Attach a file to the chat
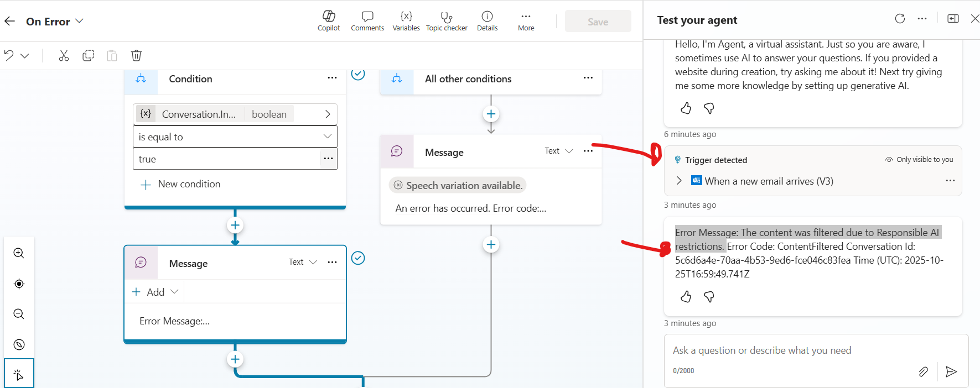This screenshot has width=980, height=388. [x=923, y=371]
